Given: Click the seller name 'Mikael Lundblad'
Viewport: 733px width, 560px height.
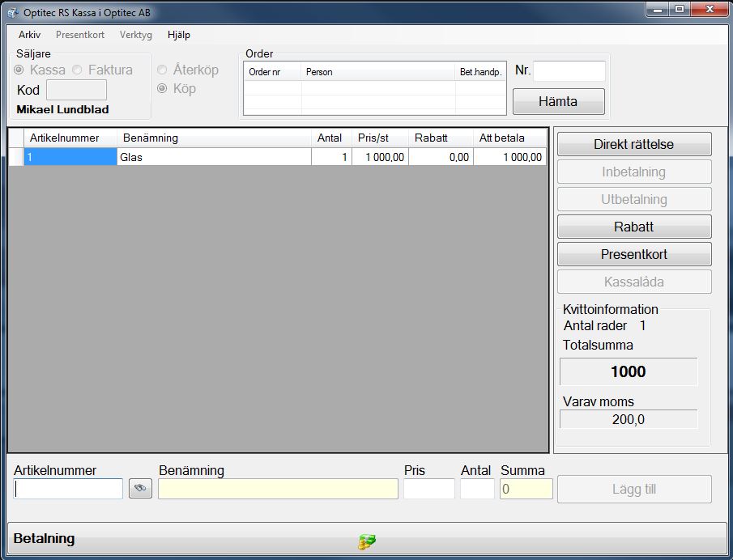Looking at the screenshot, I should [62, 110].
